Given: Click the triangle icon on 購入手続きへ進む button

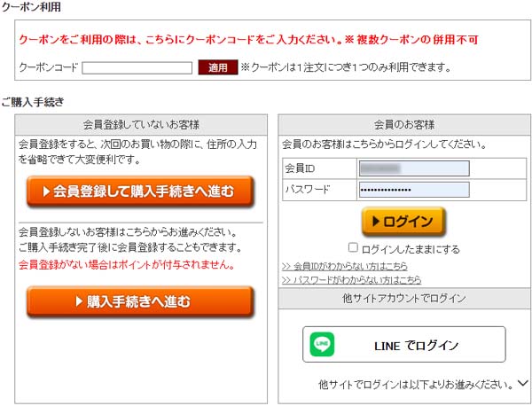Looking at the screenshot, I should point(79,301).
